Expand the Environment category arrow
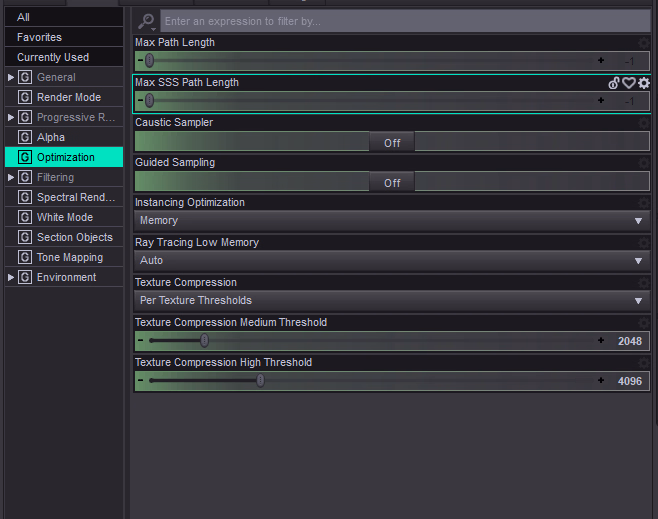Viewport: 658px width, 519px height. pyautogui.click(x=11, y=277)
